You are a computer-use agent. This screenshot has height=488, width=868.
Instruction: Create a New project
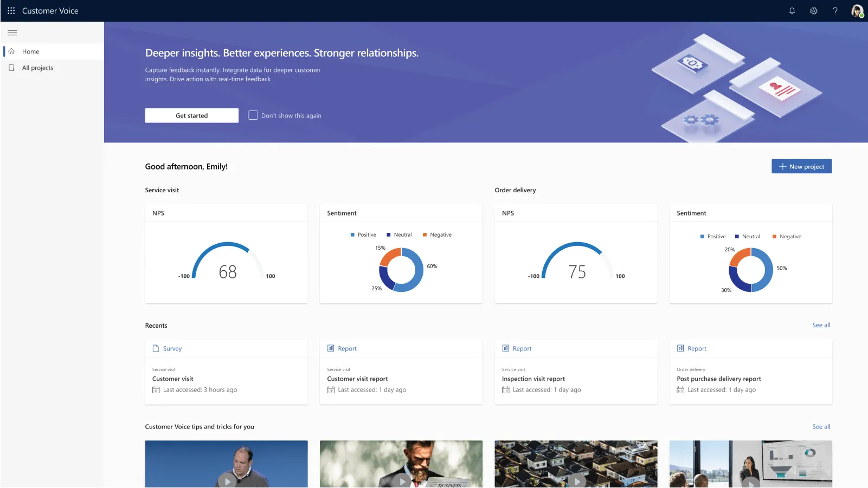(x=801, y=166)
